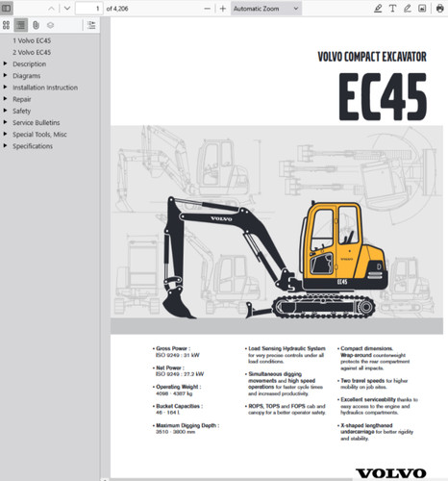
Task: Show attachments view in sidebar
Action: 36,25
